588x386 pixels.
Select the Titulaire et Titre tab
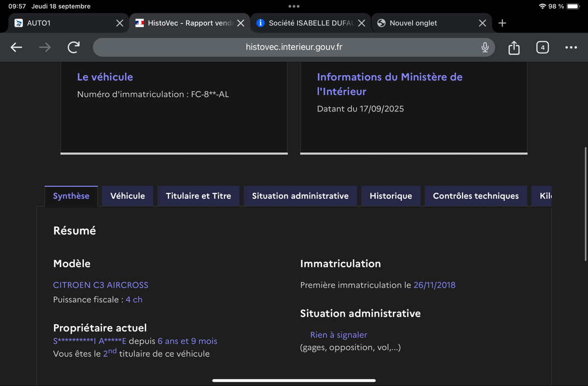click(x=198, y=196)
